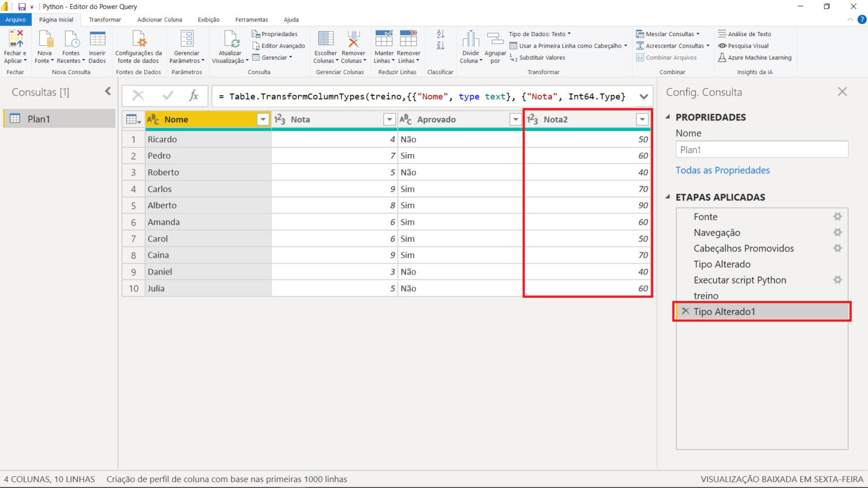
Task: Click Substituir Valores button
Action: click(x=537, y=58)
